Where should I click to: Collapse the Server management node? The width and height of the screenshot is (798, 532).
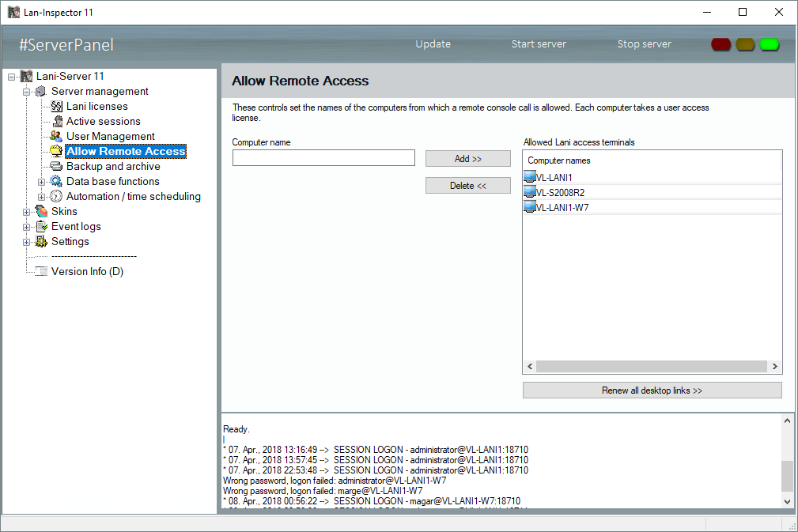pos(27,92)
